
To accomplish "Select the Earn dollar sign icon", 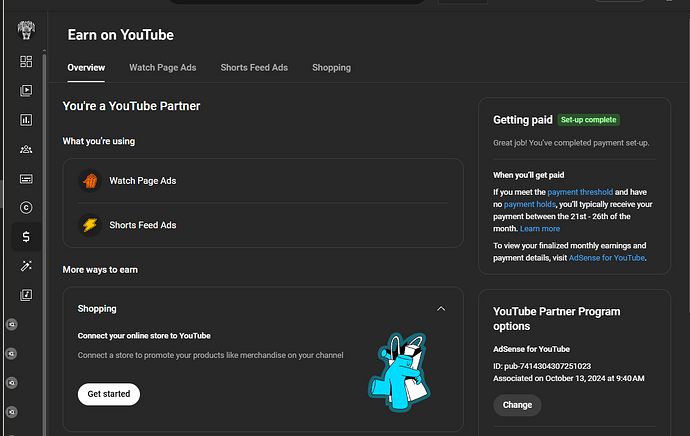I will tap(26, 237).
